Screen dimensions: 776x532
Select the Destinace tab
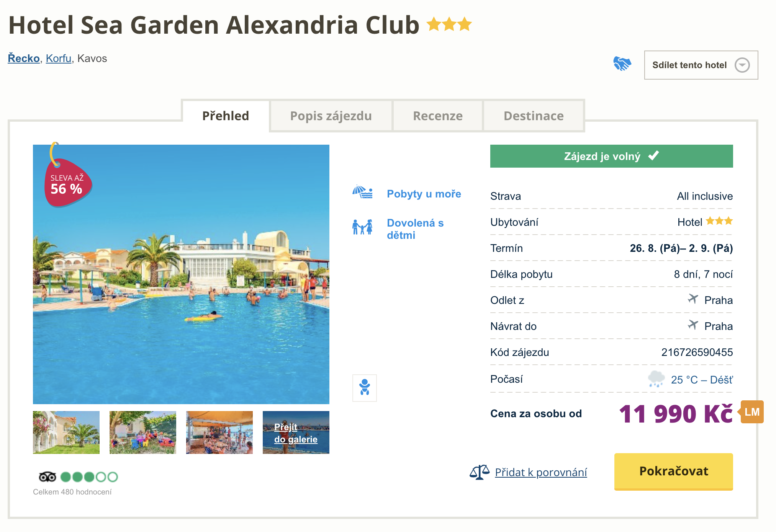534,116
